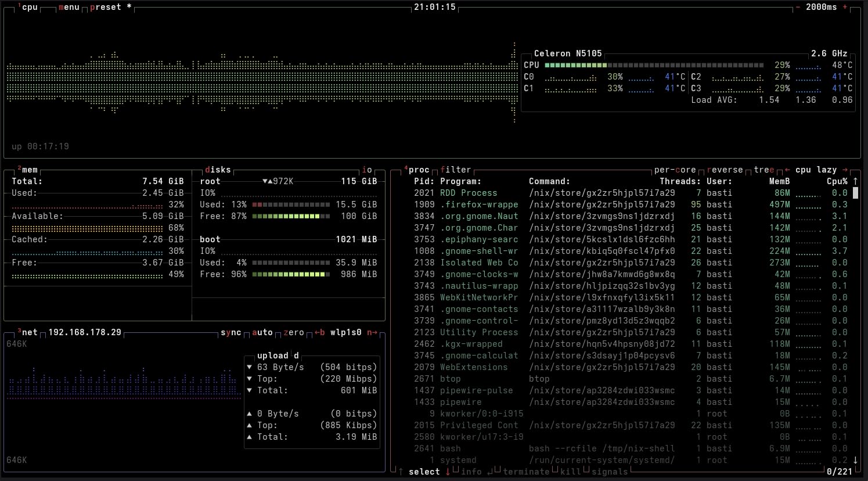Viewport: 868px width, 481px height.
Task: Click the zero button in net panel
Action: coord(293,332)
